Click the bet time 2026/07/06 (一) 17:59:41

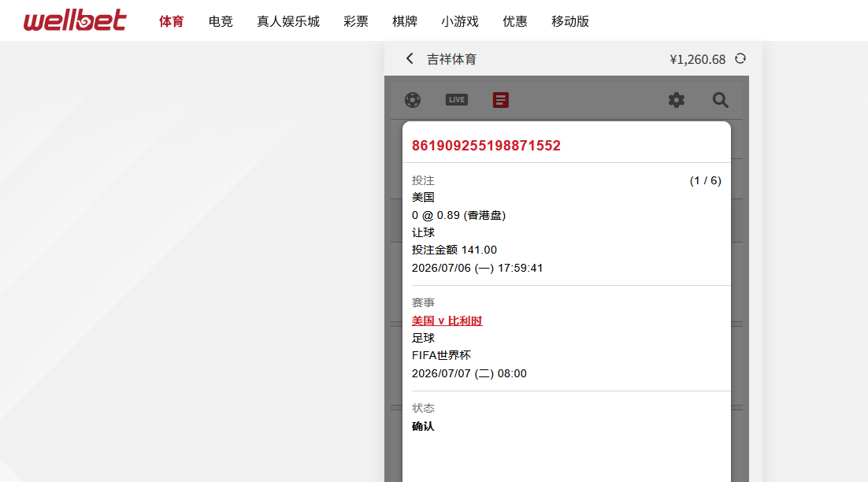tap(477, 268)
